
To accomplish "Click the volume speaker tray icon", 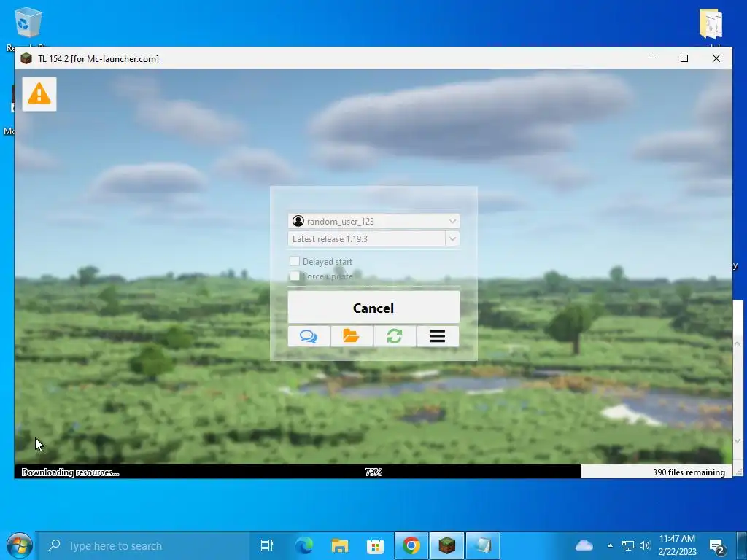I will tap(645, 545).
